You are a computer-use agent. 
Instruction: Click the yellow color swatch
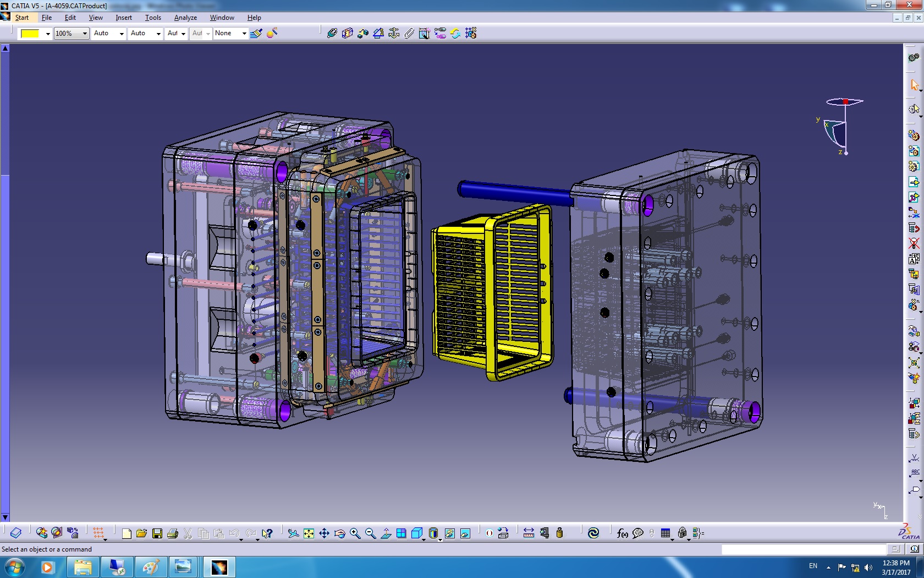(30, 34)
